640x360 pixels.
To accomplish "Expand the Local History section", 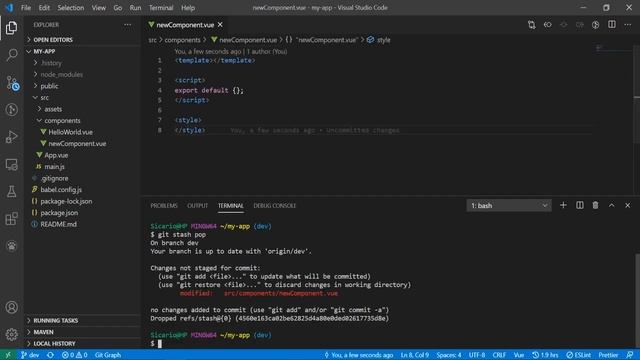I will tap(82, 343).
